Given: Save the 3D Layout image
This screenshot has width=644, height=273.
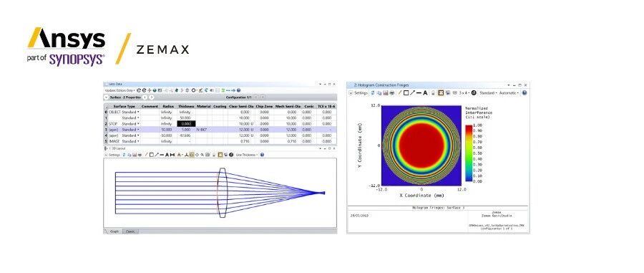Looking at the screenshot, I should [135, 155].
